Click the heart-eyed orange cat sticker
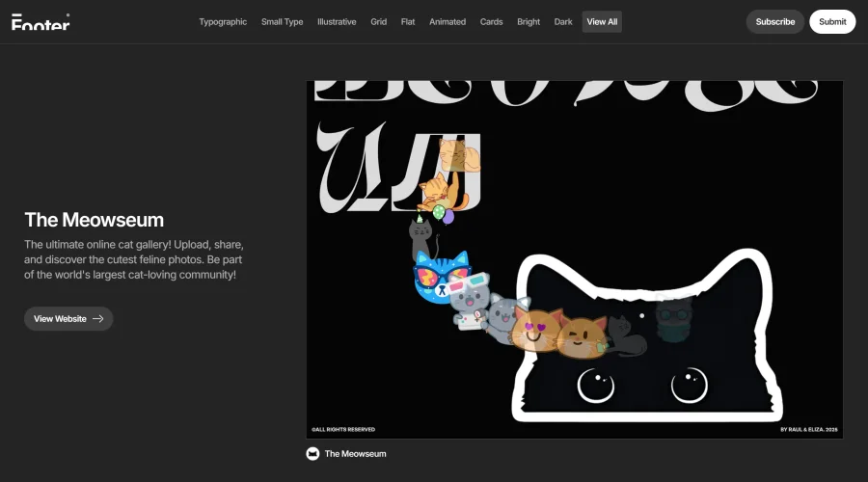This screenshot has height=482, width=868. 535,330
